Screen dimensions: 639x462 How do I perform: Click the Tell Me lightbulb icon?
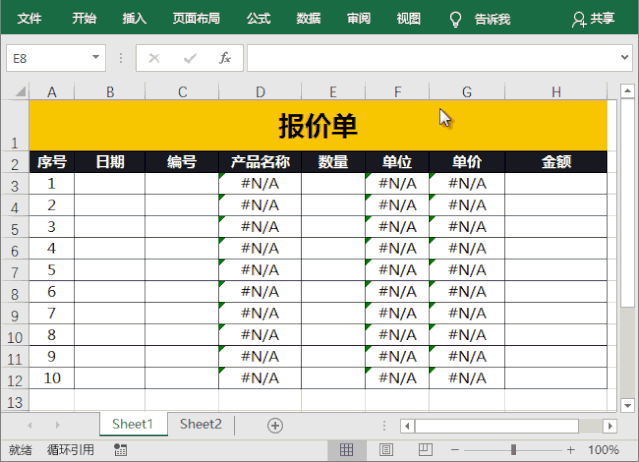click(455, 19)
